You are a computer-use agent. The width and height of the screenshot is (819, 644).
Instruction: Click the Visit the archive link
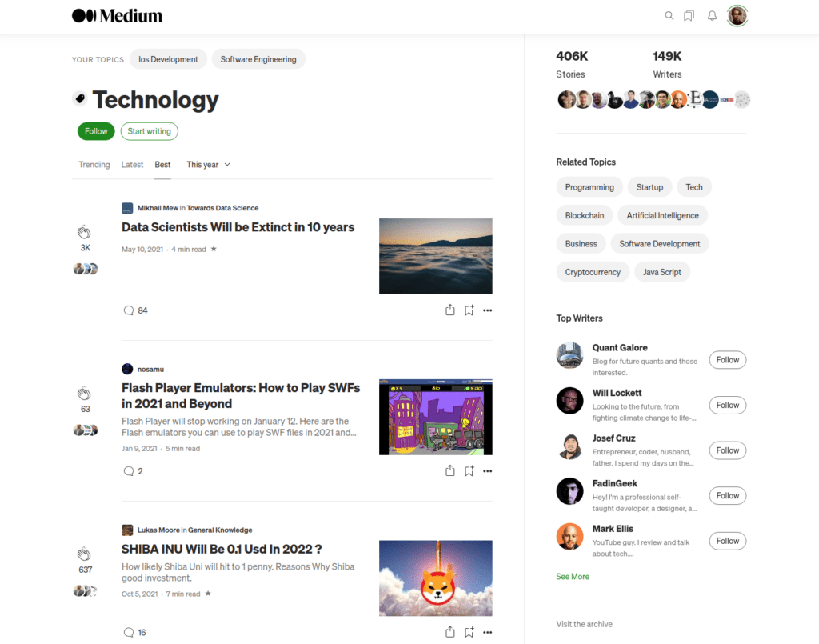point(584,624)
